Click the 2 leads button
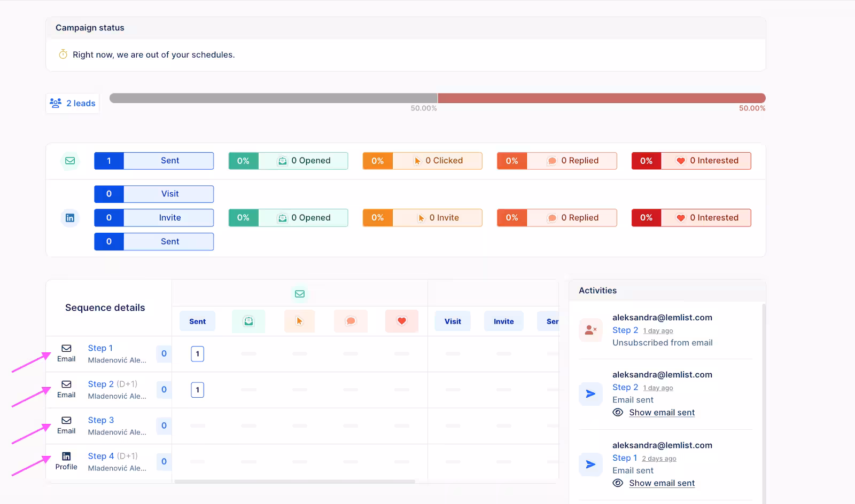The height and width of the screenshot is (504, 855). click(x=73, y=103)
